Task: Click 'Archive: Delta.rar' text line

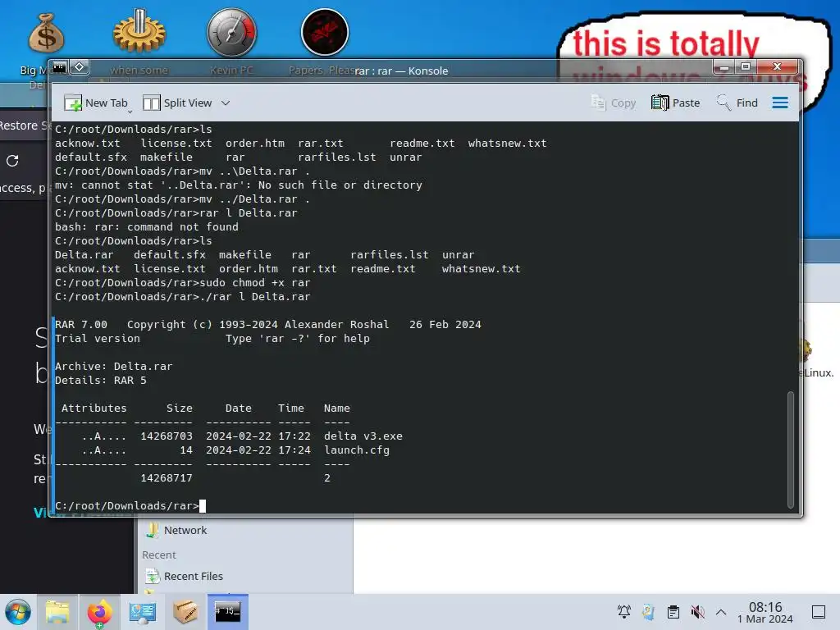Action: 113,367
